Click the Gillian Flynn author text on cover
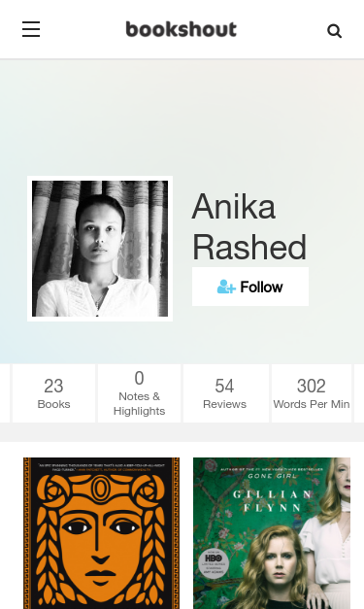The width and height of the screenshot is (364, 609). 272,500
